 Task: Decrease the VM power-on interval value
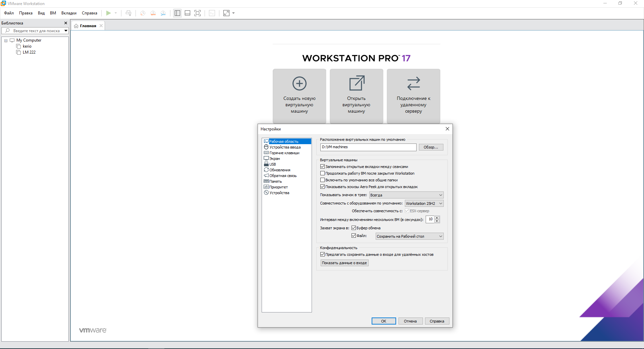coord(437,221)
